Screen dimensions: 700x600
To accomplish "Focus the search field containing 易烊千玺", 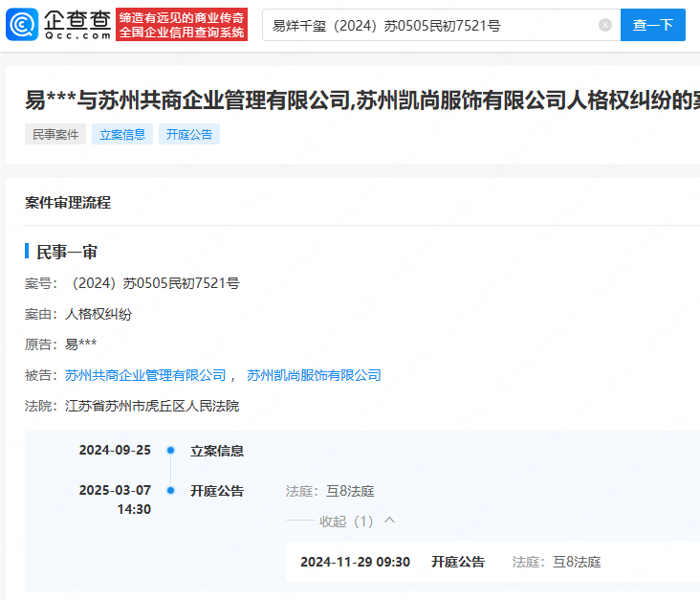I will (441, 25).
